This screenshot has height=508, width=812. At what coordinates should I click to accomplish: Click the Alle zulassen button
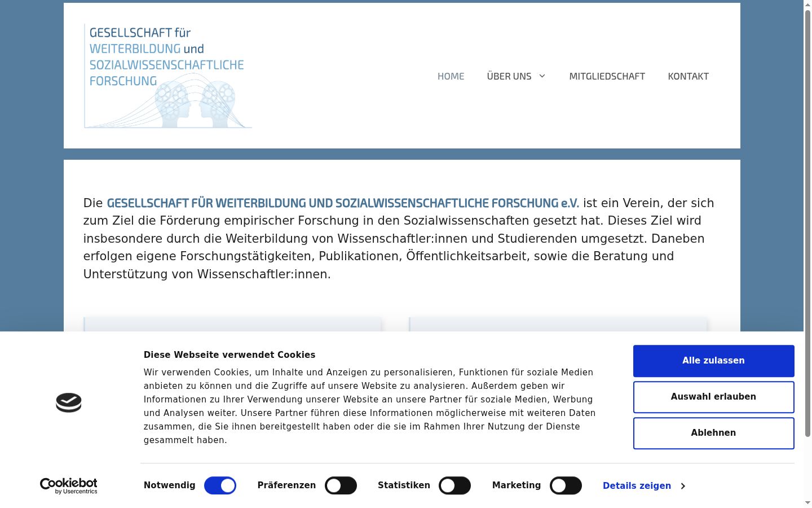point(714,361)
